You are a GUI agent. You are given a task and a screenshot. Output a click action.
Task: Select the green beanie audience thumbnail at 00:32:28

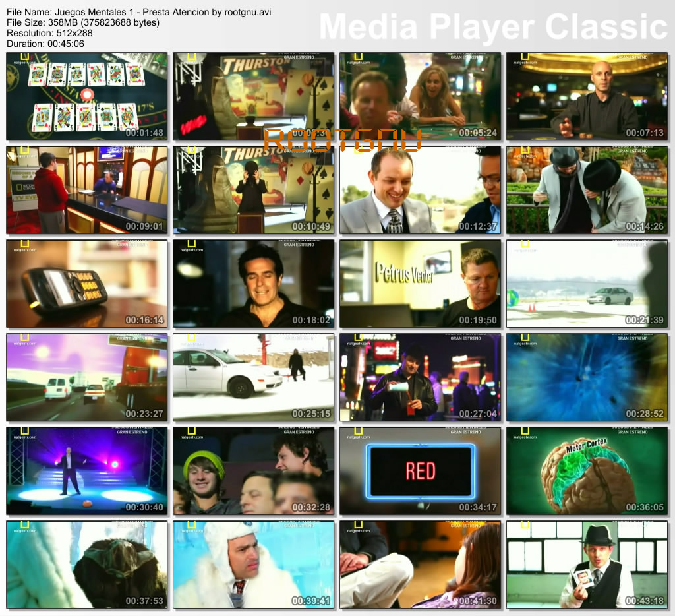[254, 471]
